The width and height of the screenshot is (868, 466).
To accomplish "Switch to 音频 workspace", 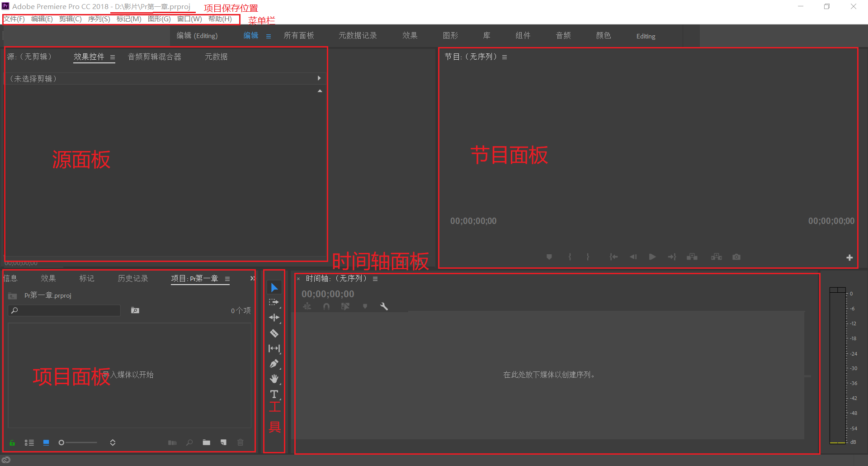I will click(x=563, y=36).
